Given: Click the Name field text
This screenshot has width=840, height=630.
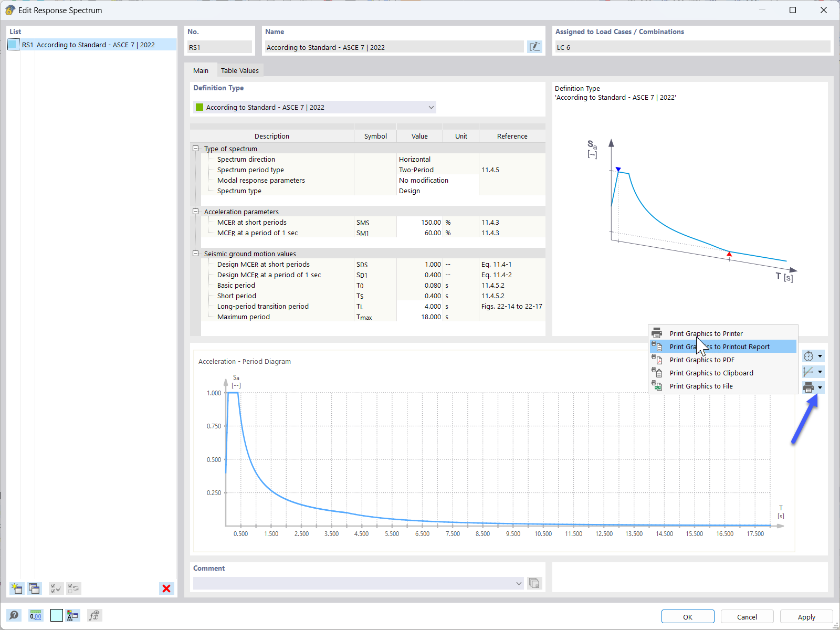Looking at the screenshot, I should pos(325,47).
